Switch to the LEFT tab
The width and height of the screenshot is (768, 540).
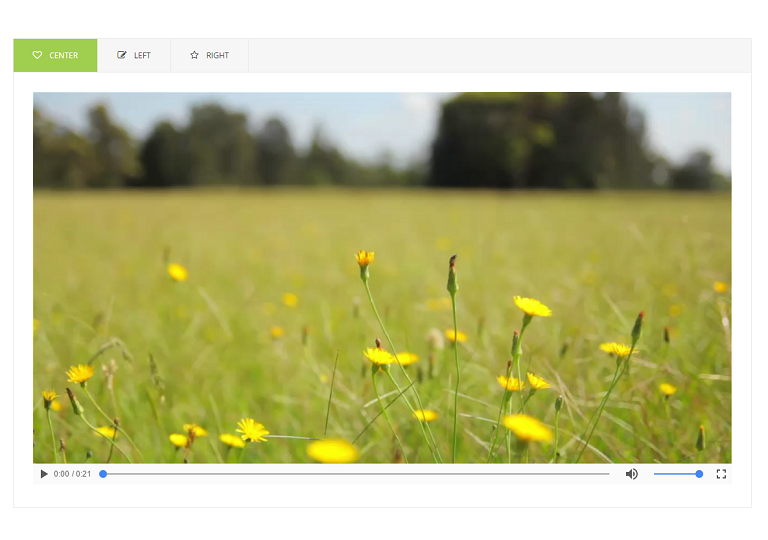[x=134, y=55]
